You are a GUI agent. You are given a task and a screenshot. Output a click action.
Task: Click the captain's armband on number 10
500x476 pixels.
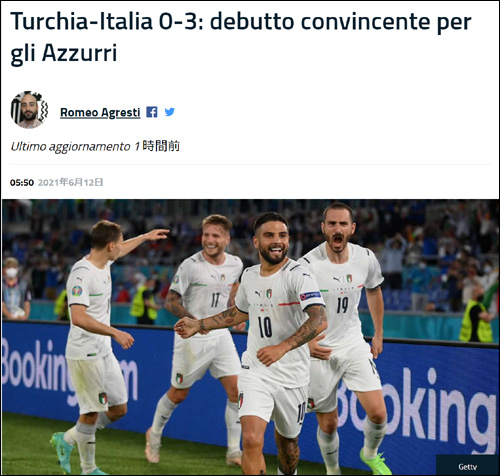(x=310, y=296)
